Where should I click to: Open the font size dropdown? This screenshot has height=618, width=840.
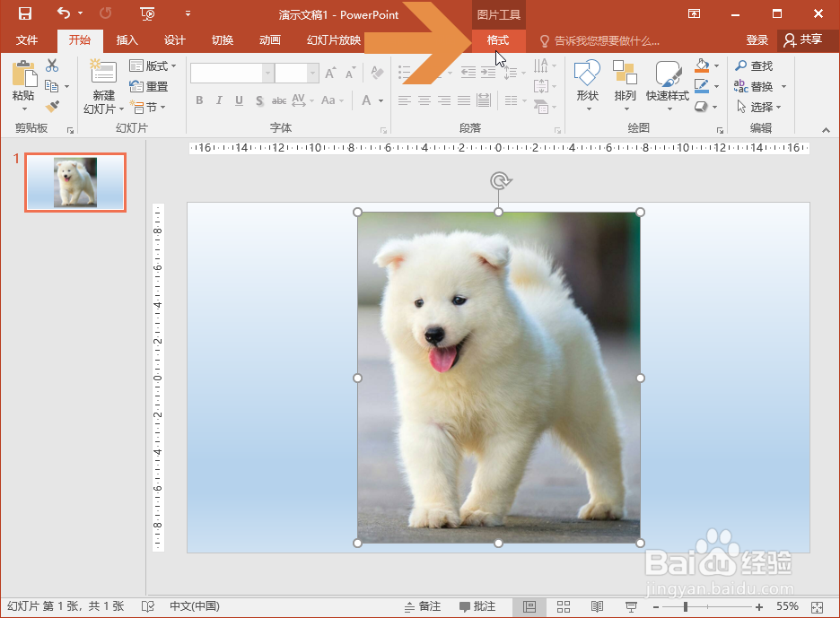pos(311,72)
